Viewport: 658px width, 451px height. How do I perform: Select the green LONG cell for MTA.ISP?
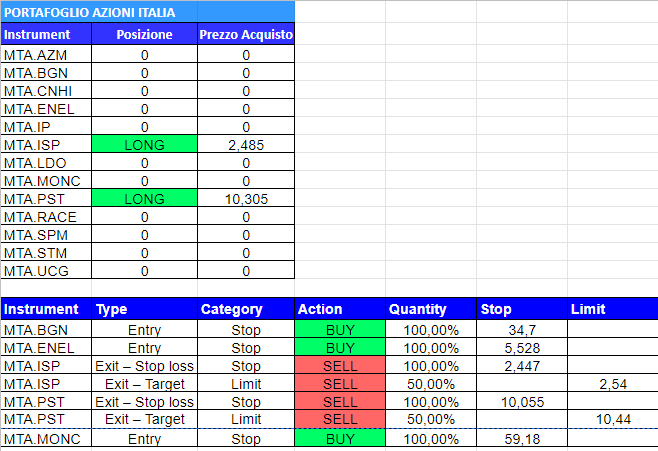pos(144,145)
